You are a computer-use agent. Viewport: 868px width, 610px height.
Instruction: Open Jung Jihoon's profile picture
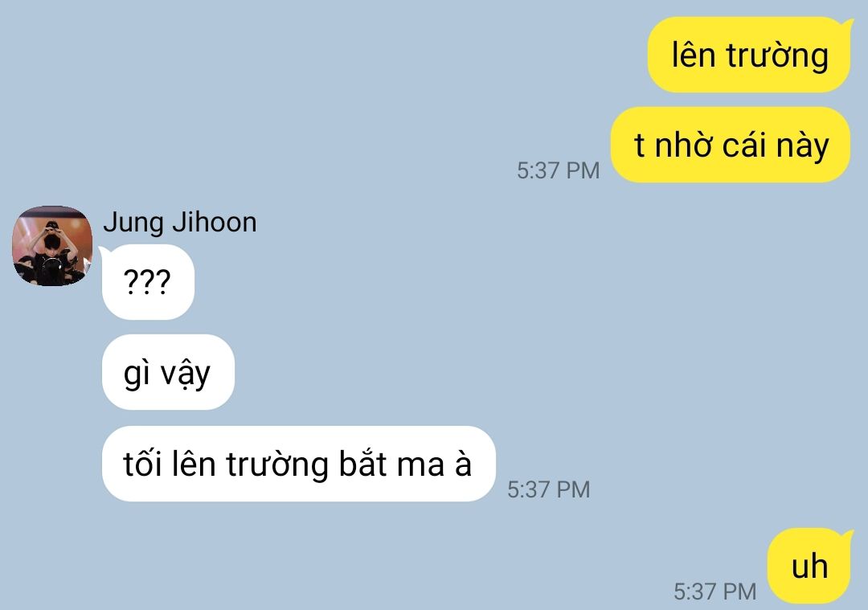[52, 246]
